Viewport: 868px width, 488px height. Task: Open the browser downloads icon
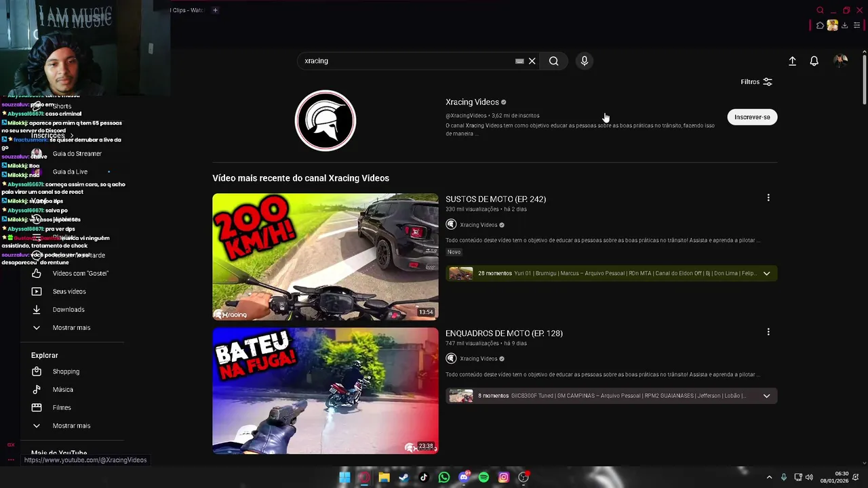pos(845,26)
